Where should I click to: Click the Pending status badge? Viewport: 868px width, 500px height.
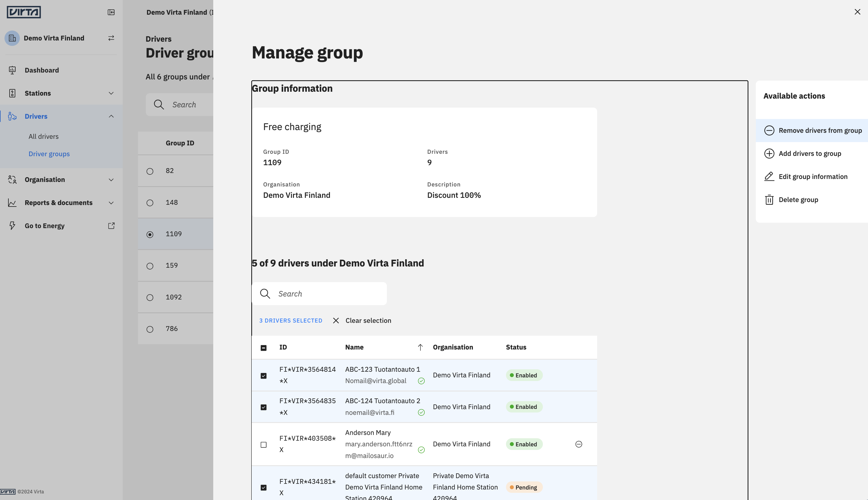click(x=524, y=487)
